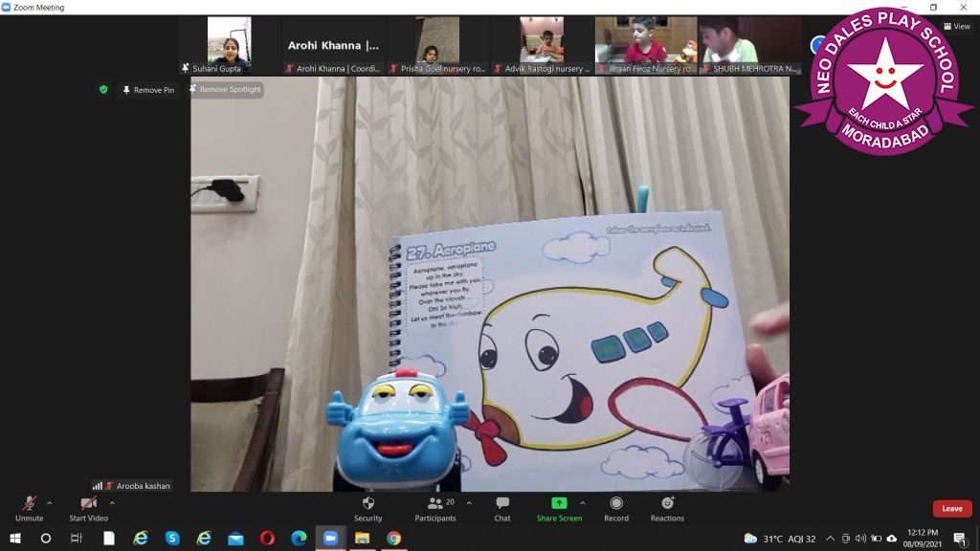Image resolution: width=980 pixels, height=551 pixels.
Task: Select Jihaan Firoz Nursery video thumbnail
Action: point(646,46)
